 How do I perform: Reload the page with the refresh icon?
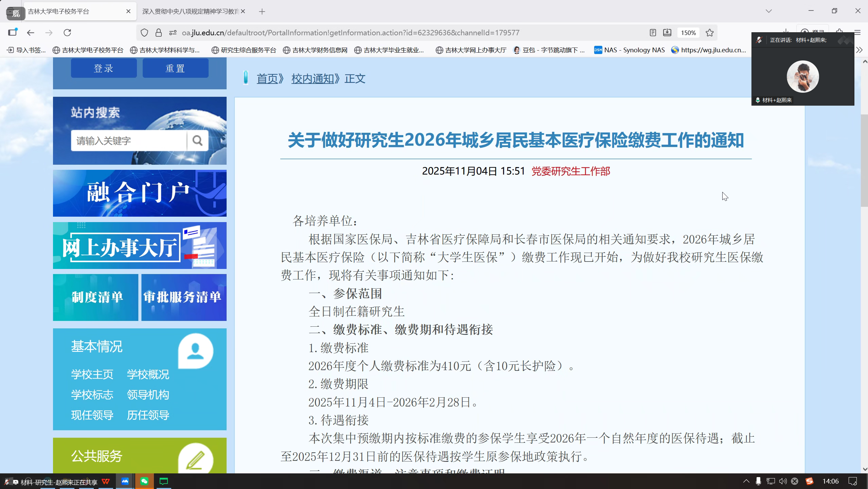click(x=67, y=33)
